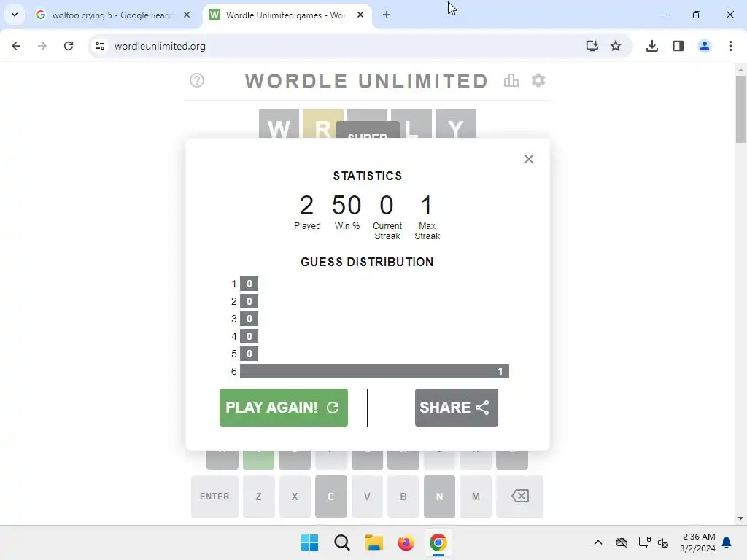This screenshot has height=560, width=747.
Task: Open File Explorer from taskbar
Action: click(x=374, y=542)
